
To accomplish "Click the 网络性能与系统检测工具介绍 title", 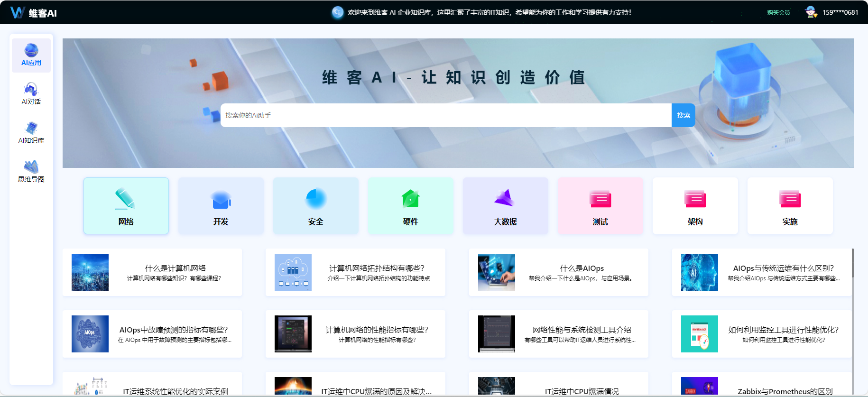I will [x=582, y=330].
